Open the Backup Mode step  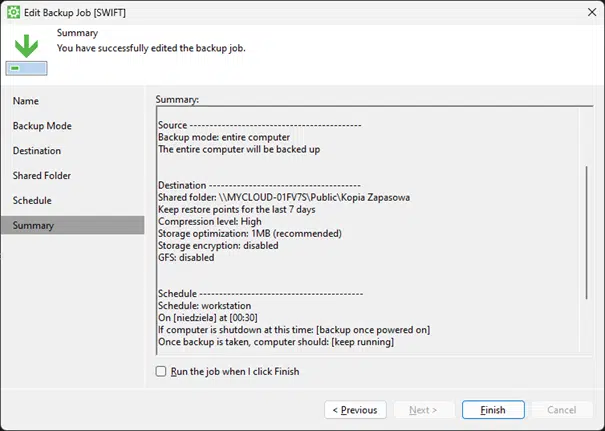pos(42,126)
